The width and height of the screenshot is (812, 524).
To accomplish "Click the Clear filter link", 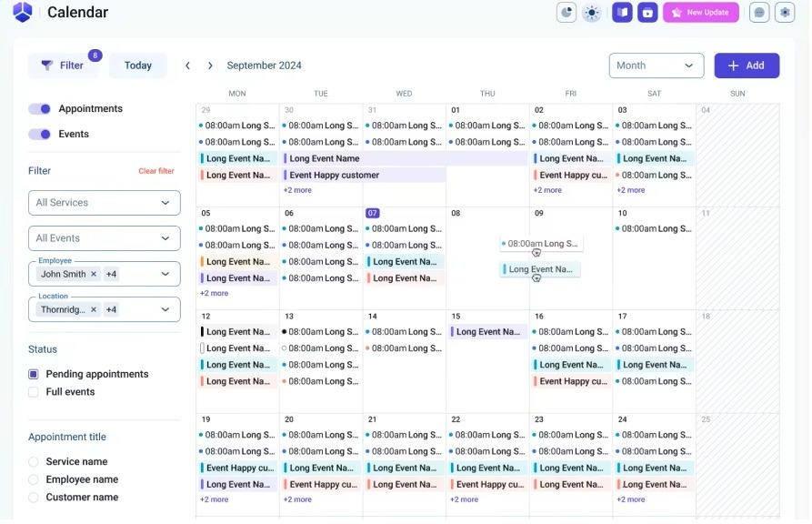I will [155, 171].
